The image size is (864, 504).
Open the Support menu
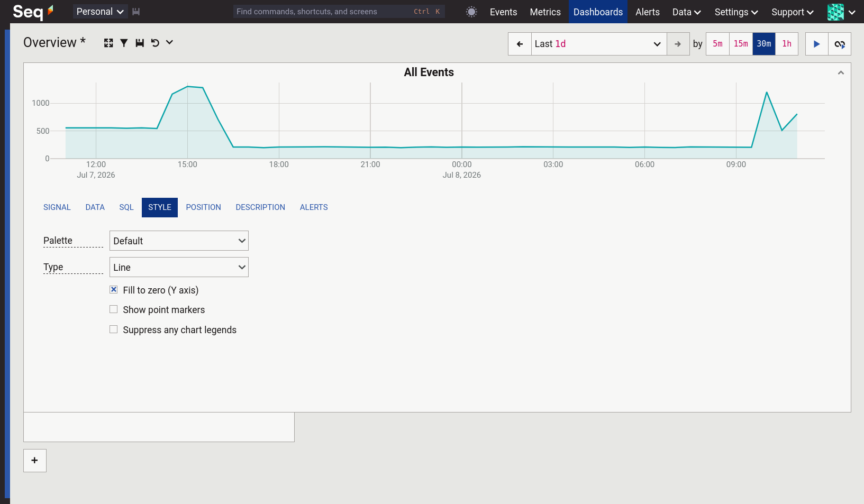pos(793,12)
